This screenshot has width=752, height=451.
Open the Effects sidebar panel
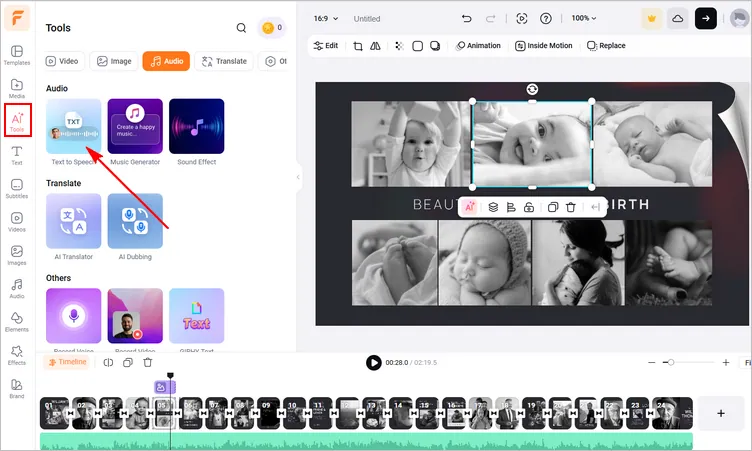pyautogui.click(x=17, y=356)
